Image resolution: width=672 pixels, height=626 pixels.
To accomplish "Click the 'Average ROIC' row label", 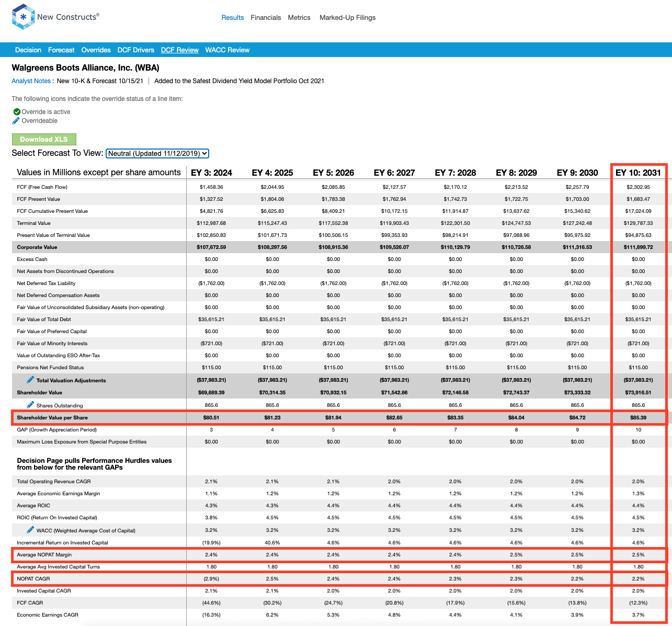I will [33, 506].
